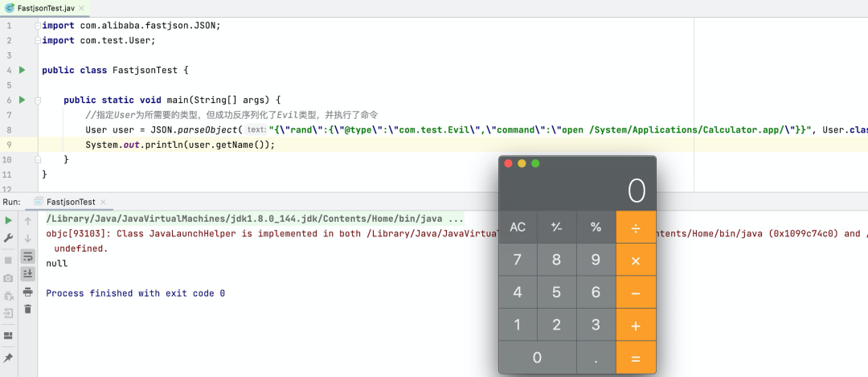
Task: Tap the decimal point key on Calculator
Action: 596,358
